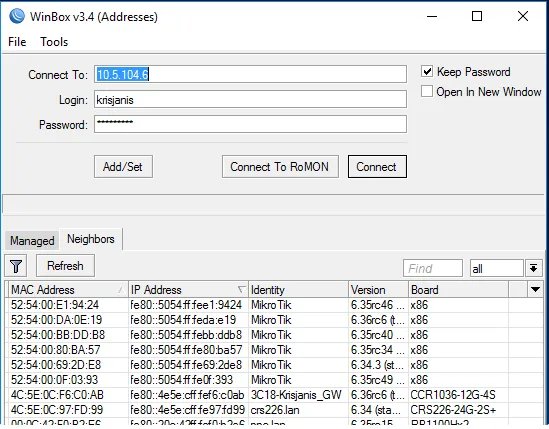Image resolution: width=549 pixels, height=429 pixels.
Task: Toggle the Keep Password checkbox
Action: point(427,71)
